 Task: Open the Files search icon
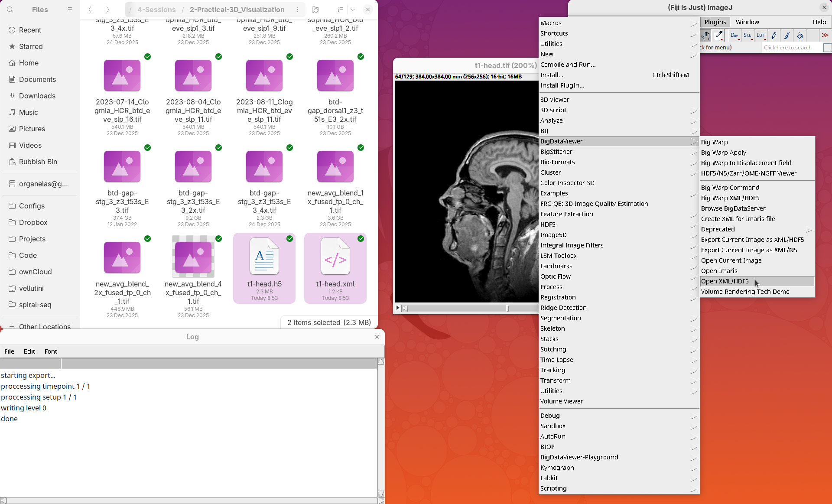tap(10, 10)
